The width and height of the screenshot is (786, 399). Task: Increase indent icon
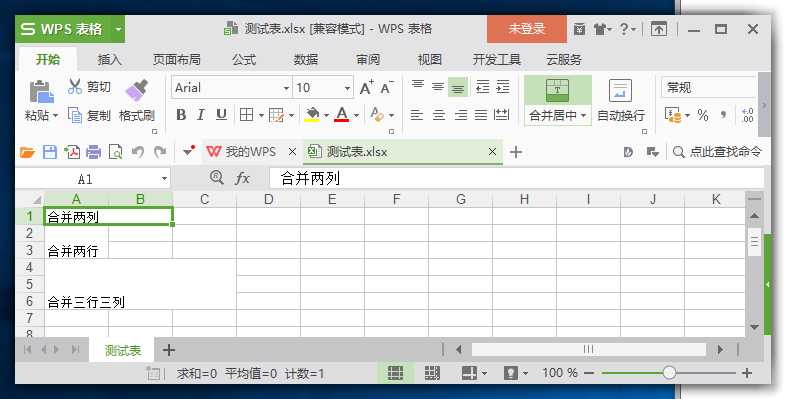coord(502,87)
